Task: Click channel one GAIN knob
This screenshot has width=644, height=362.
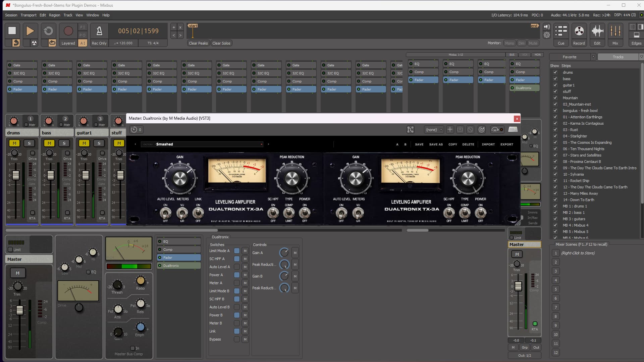Action: (180, 178)
